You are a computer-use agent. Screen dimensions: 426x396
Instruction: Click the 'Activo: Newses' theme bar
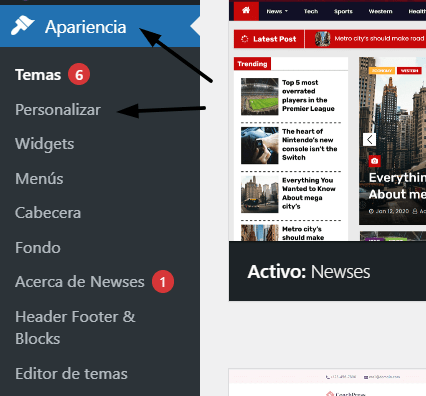(327, 271)
